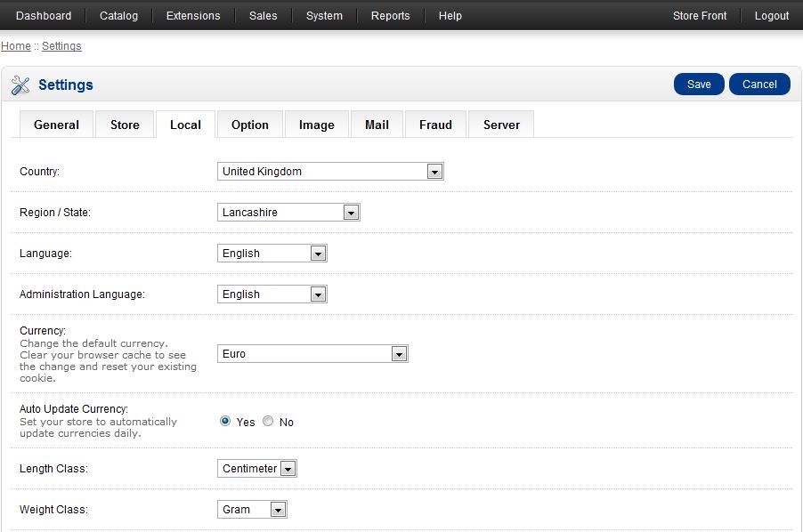
Task: Open the Length Class dropdown
Action: 257,469
